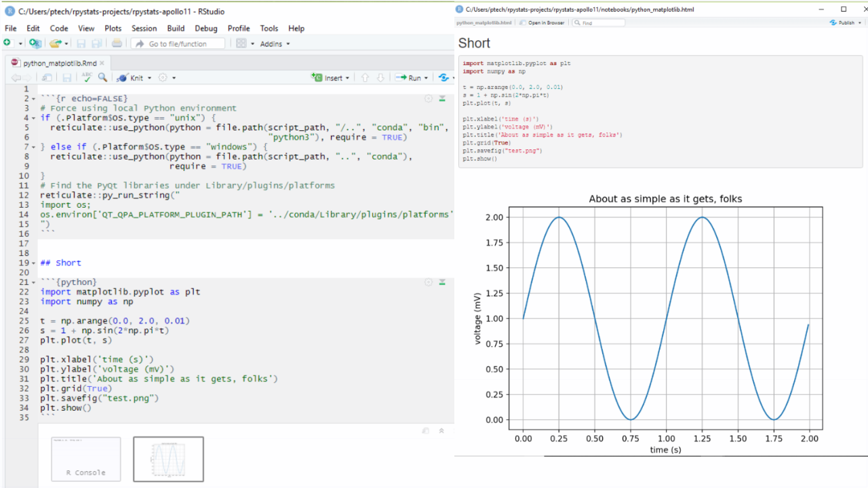Go to previous chunk up arrow
Screen dimensions: 868x488
(365, 77)
